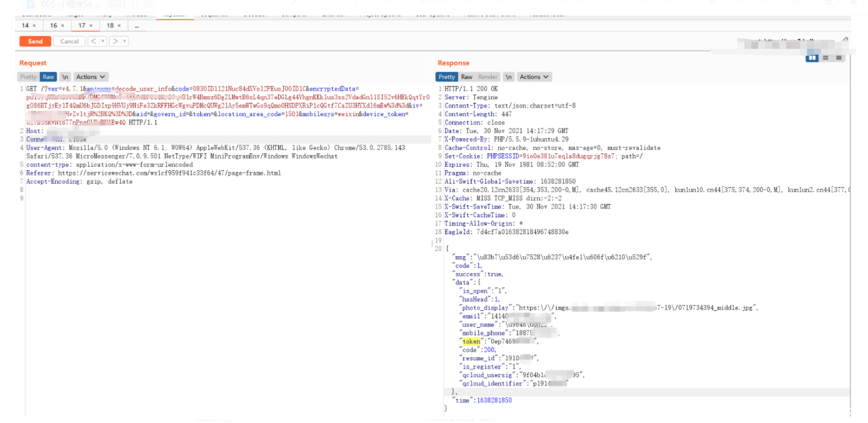Select Pretty view in Request panel
Viewport: 868px width, 423px height.
click(x=28, y=77)
